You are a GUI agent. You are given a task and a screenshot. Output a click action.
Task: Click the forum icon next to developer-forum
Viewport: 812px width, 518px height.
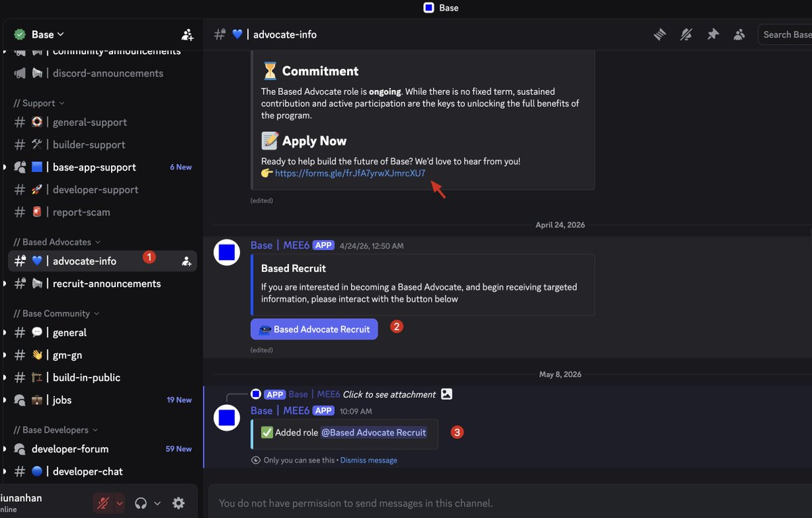20,449
